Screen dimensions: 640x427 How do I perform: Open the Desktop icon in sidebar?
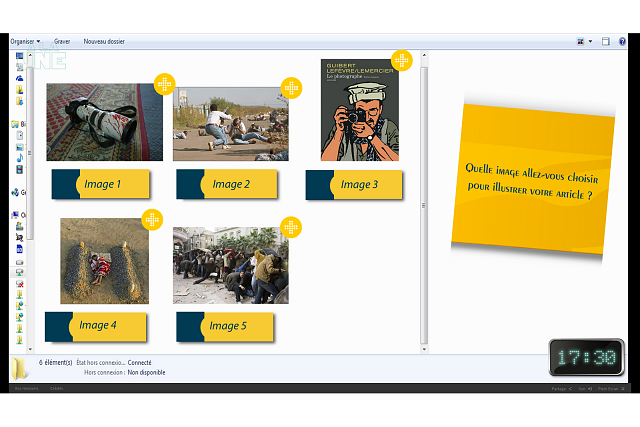point(19,56)
